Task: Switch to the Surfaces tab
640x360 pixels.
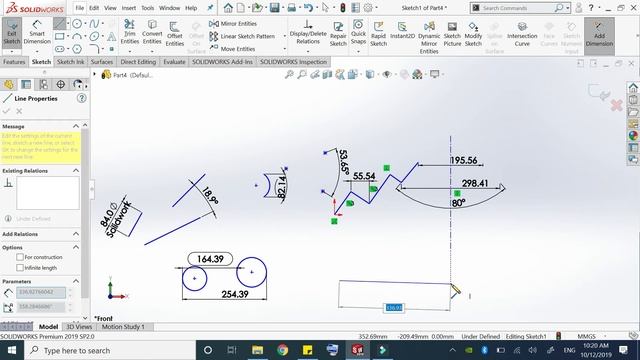Action: (102, 62)
